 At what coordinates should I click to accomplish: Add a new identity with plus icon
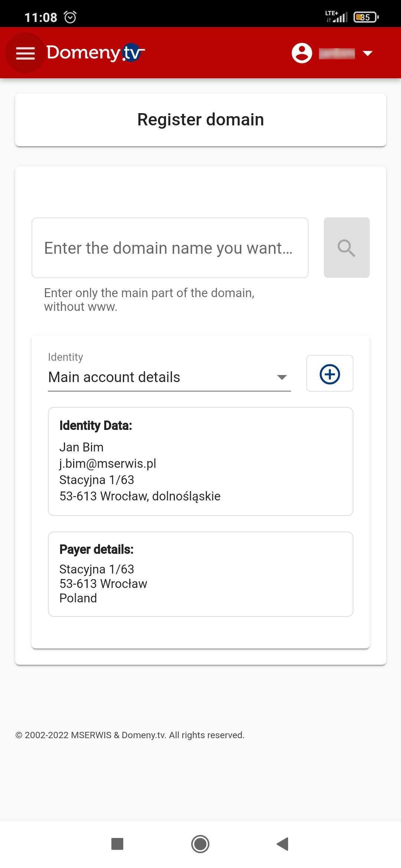[x=330, y=374]
